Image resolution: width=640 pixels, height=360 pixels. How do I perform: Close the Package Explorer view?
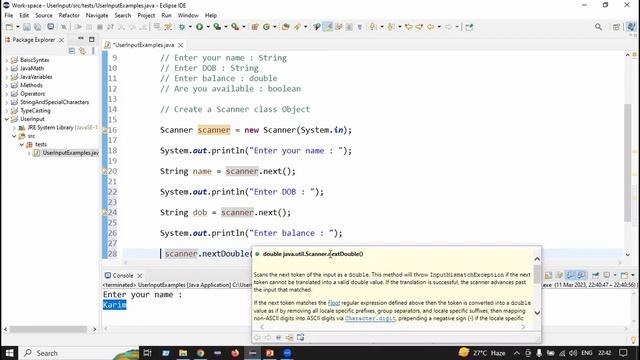click(x=61, y=40)
